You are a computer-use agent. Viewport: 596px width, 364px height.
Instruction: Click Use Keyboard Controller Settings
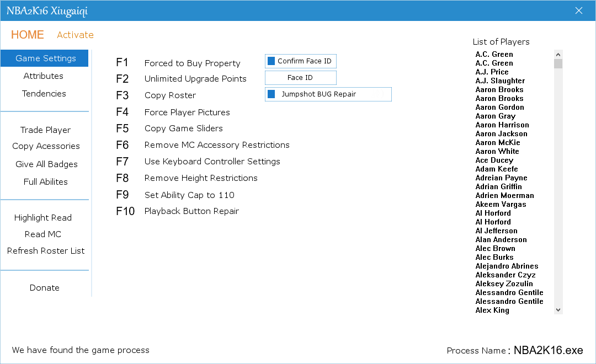(x=212, y=162)
